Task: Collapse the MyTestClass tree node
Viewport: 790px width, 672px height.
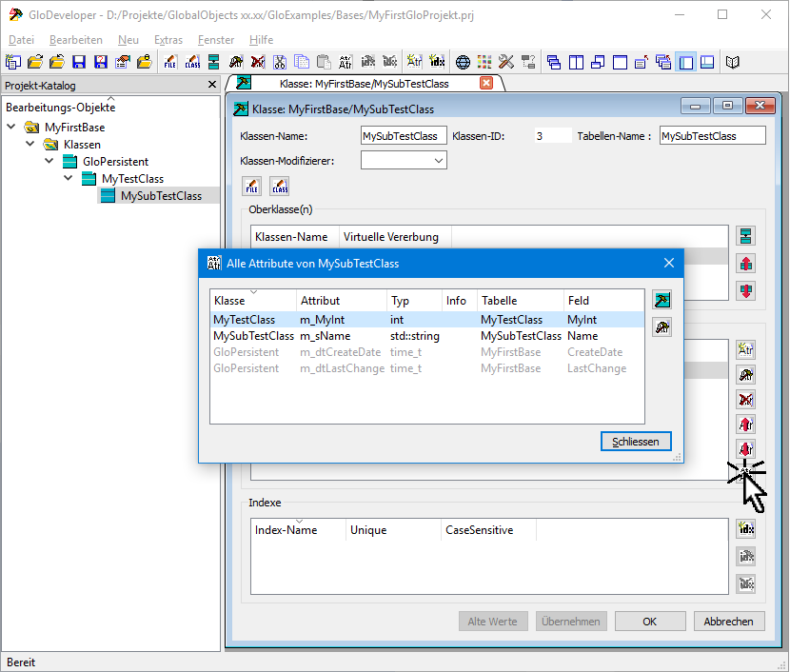Action: [69, 178]
